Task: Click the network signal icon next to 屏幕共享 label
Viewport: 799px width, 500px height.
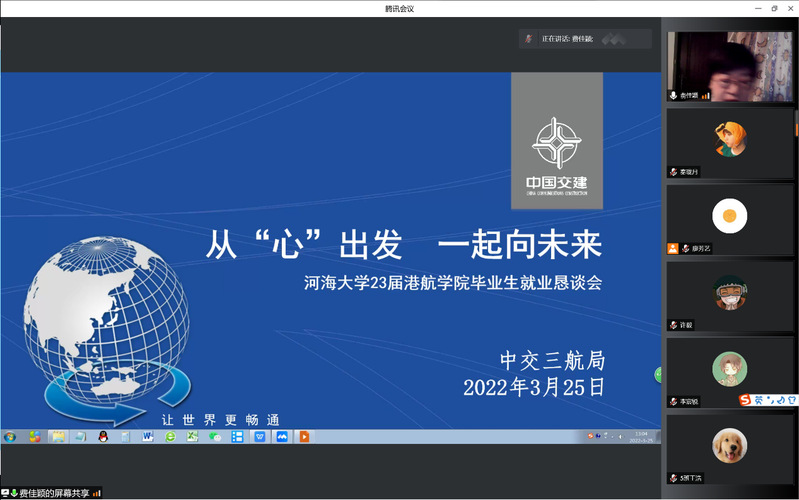Action: tap(97, 493)
